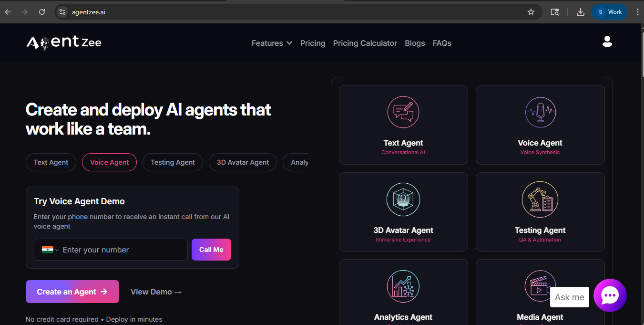The image size is (644, 325).
Task: Switch to the 3D Avatar Agent pill tab
Action: coord(243,162)
